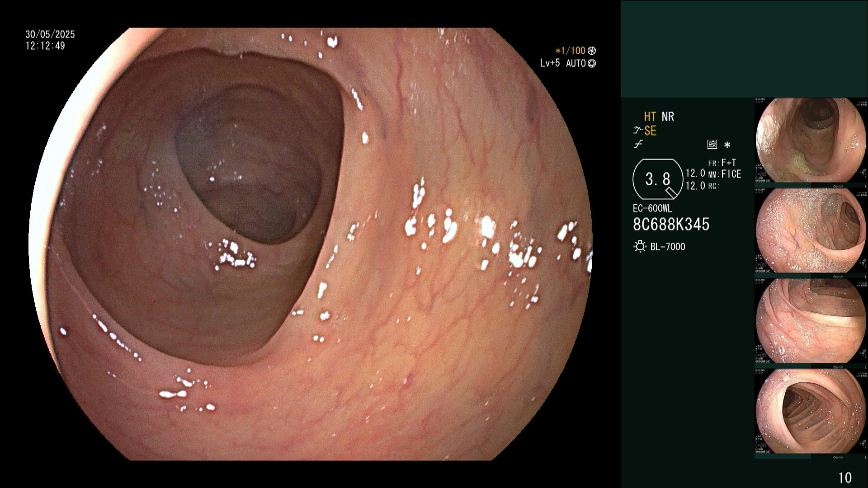Image resolution: width=868 pixels, height=488 pixels.
Task: Click the RC: label
Action: point(713,186)
